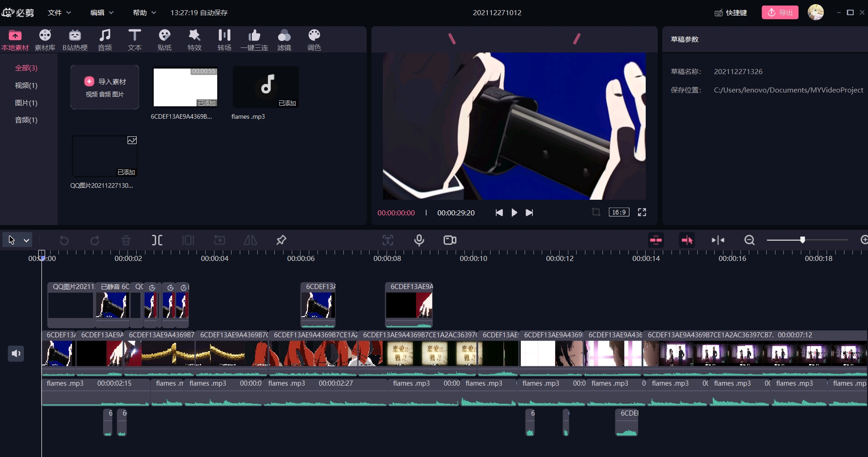
Task: Open the 文本 text tool tab
Action: pyautogui.click(x=135, y=40)
